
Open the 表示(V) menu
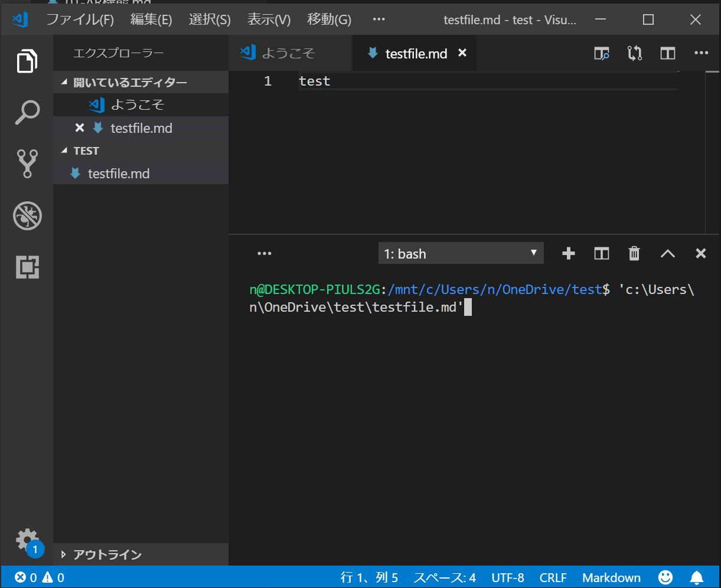point(269,19)
